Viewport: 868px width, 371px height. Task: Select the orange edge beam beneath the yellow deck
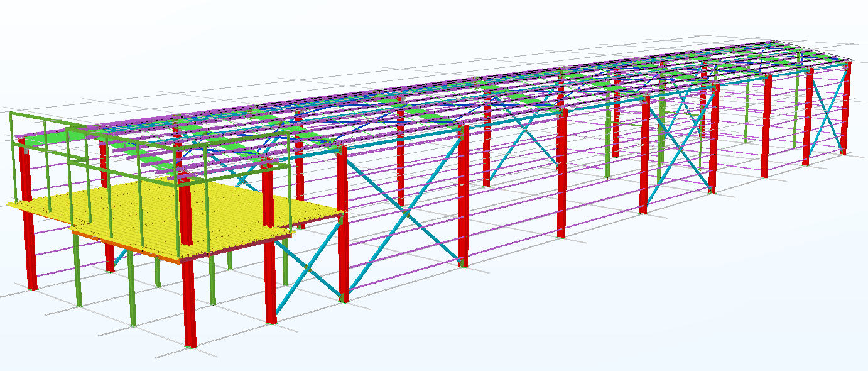pyautogui.click(x=126, y=246)
